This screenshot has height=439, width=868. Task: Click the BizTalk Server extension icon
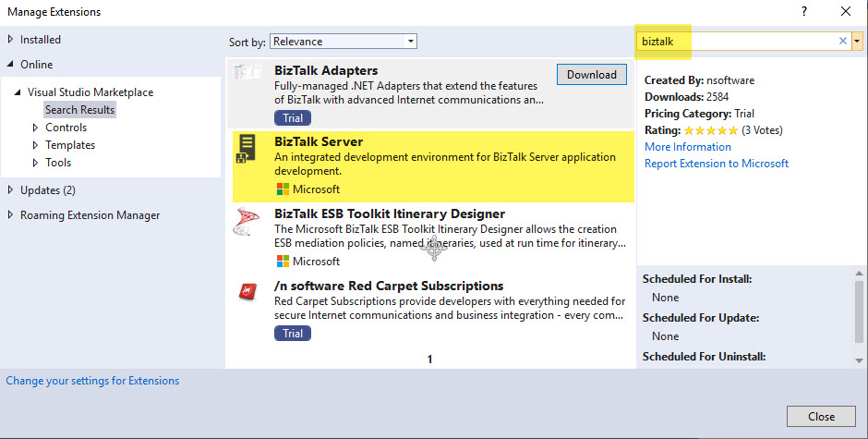[247, 148]
